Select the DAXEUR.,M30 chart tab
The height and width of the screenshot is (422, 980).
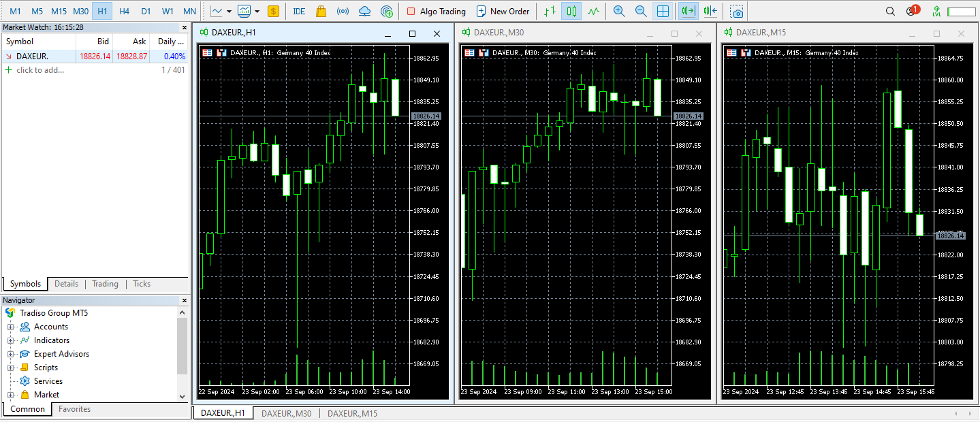pos(286,413)
